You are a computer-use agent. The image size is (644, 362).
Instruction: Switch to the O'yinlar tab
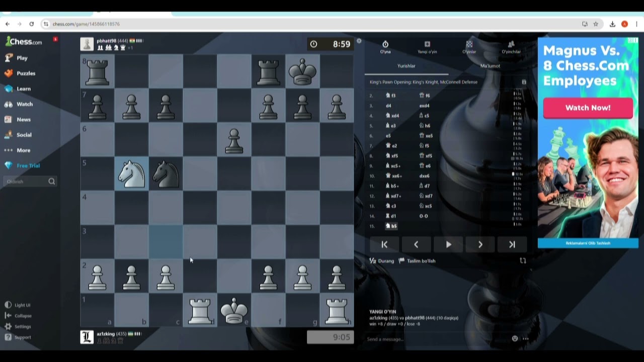469,47
